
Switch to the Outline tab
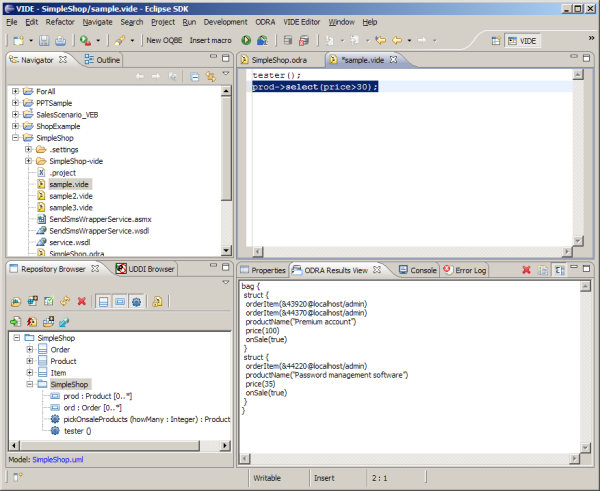[x=103, y=60]
